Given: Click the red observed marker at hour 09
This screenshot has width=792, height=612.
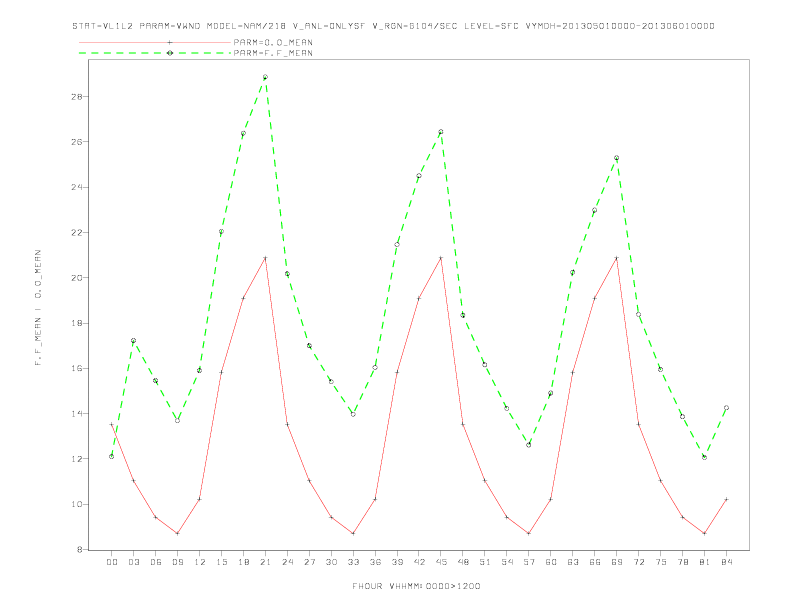Looking at the screenshot, I should [x=177, y=533].
